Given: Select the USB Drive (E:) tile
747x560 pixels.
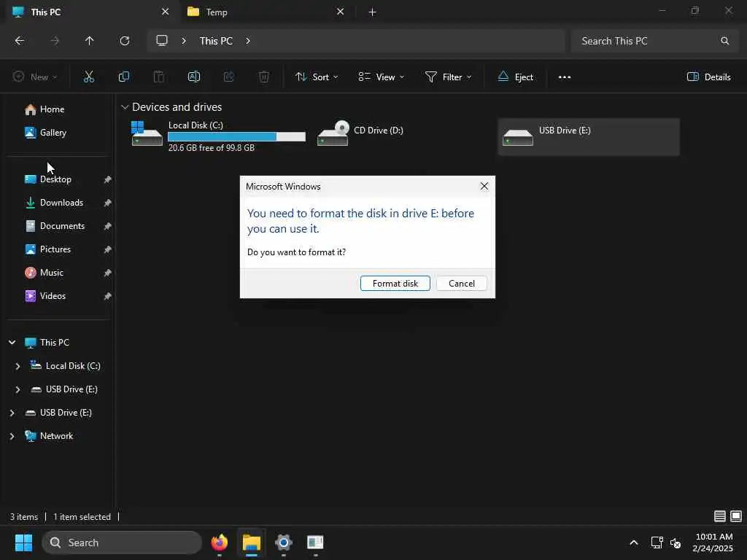Looking at the screenshot, I should 589,136.
